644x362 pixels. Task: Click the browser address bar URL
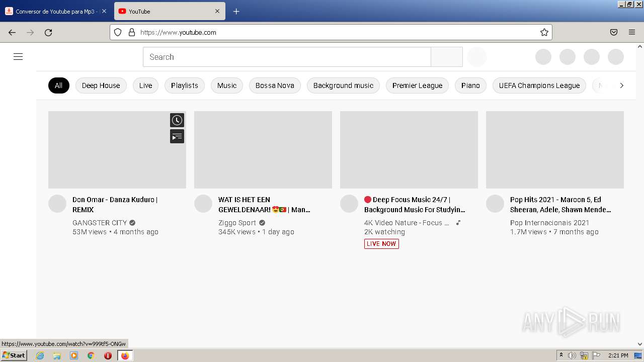click(x=332, y=32)
